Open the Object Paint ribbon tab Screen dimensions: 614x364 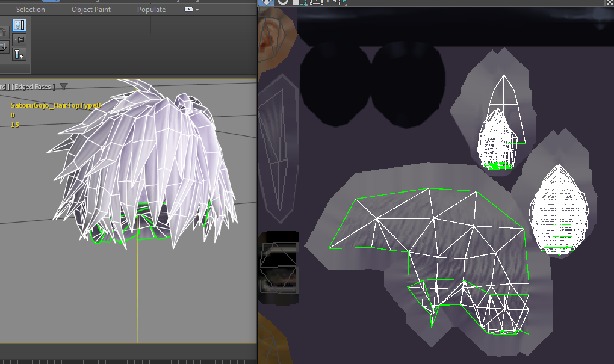[x=91, y=10]
